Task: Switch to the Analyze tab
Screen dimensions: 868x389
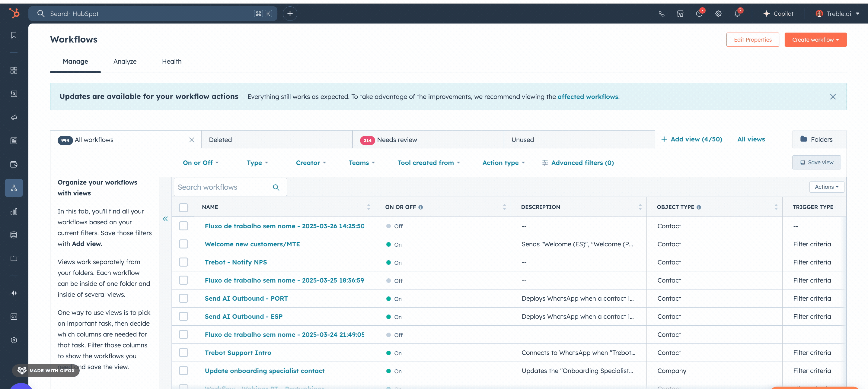Action: (125, 61)
